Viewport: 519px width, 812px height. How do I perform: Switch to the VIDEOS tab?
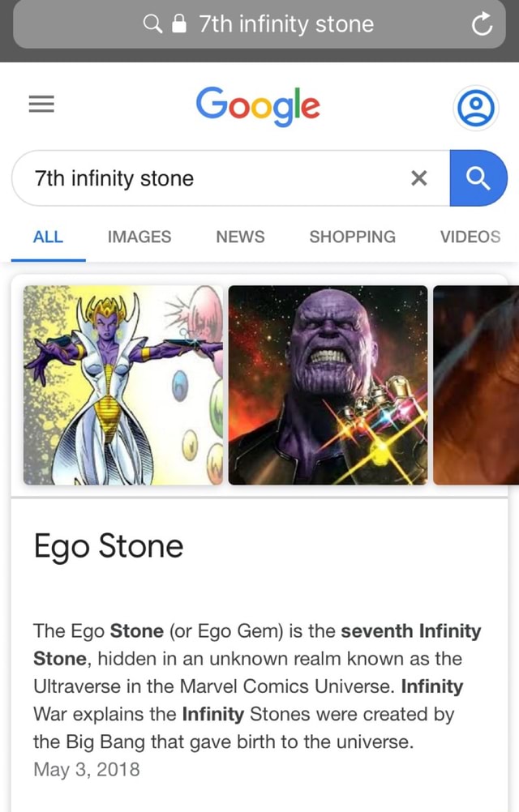point(470,237)
